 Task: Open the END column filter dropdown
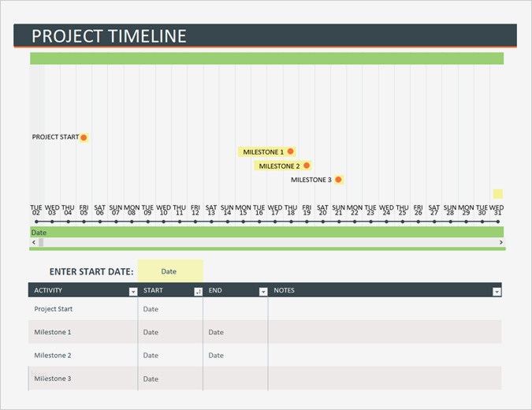[263, 292]
